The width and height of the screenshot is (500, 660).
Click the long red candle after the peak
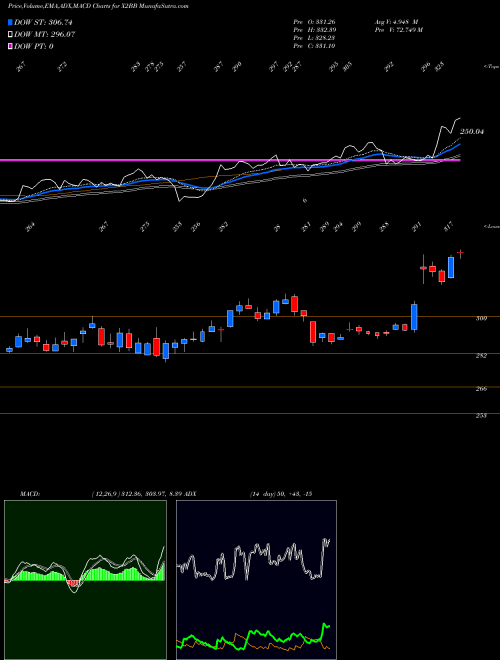tap(313, 333)
